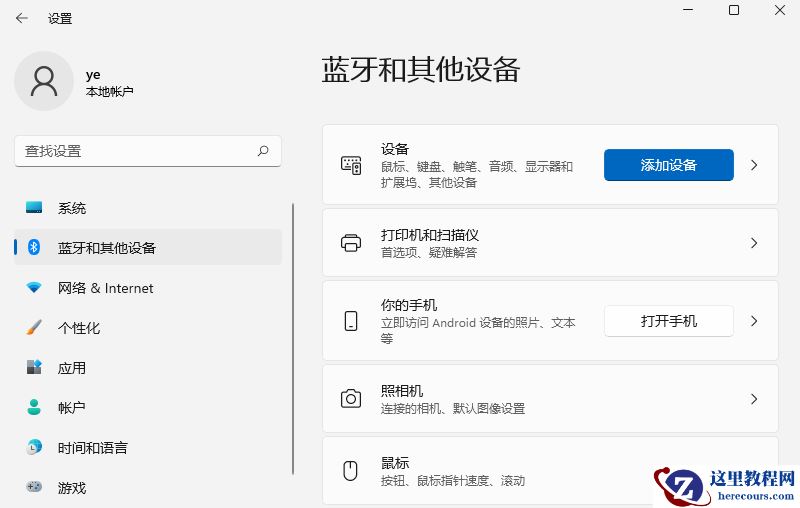Open 游戏 settings category

tap(148, 487)
